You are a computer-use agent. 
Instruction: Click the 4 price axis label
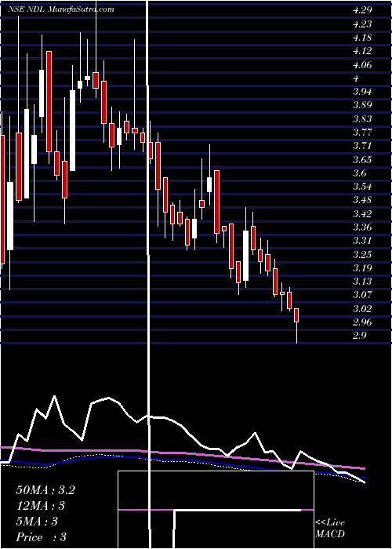[x=356, y=78]
